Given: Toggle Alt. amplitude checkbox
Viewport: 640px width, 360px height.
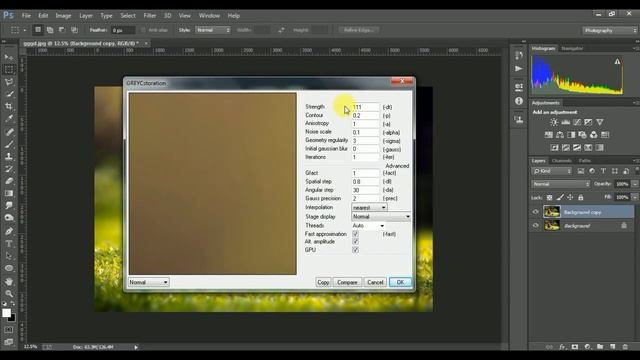Looking at the screenshot, I should [356, 242].
